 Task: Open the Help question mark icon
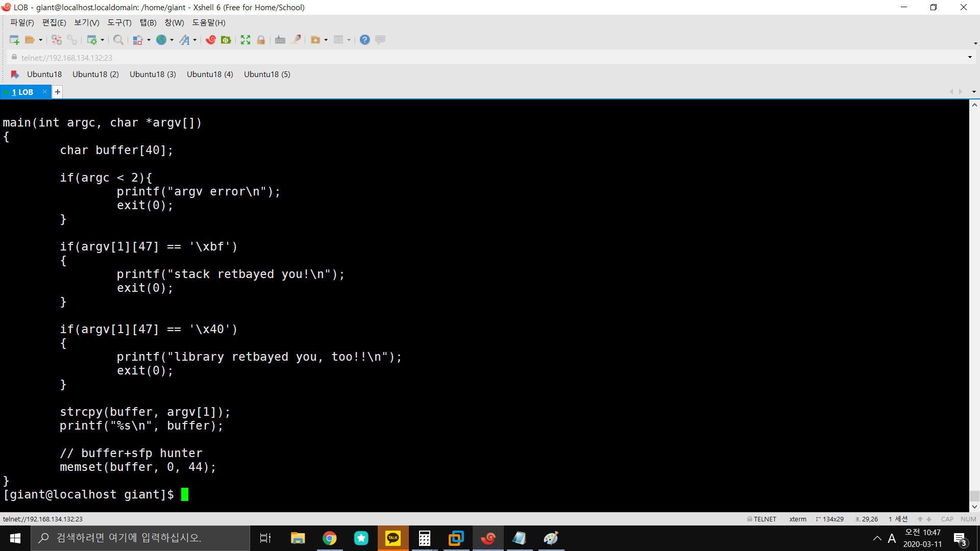tap(364, 40)
